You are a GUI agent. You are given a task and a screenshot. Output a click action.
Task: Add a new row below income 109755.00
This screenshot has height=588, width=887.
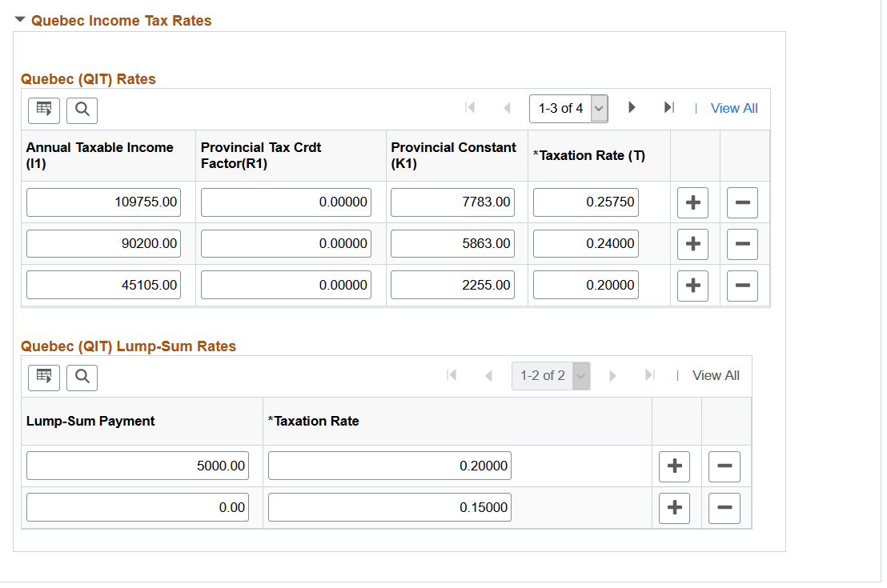click(x=692, y=202)
